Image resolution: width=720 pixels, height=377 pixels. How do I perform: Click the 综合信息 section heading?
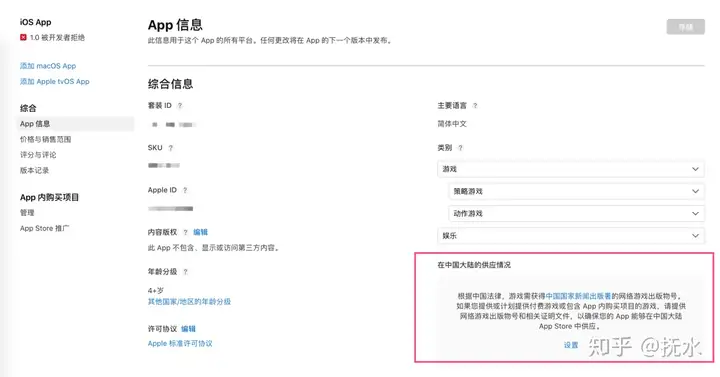(170, 84)
